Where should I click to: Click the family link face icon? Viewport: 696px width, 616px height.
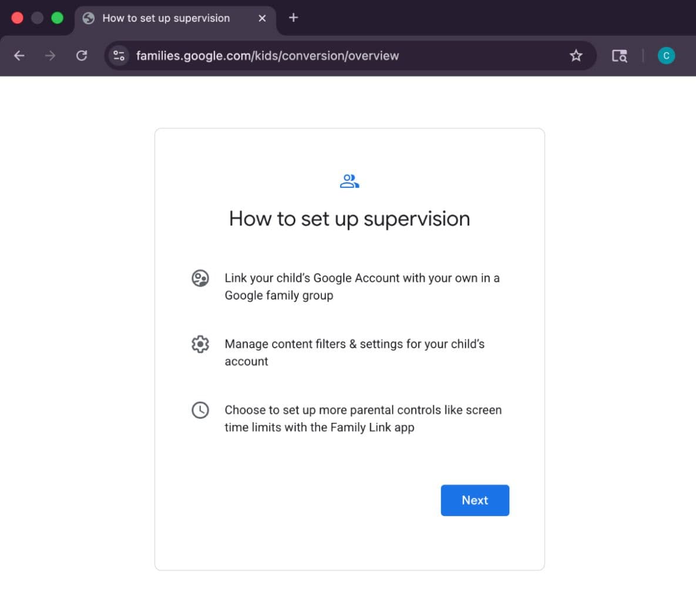(200, 278)
